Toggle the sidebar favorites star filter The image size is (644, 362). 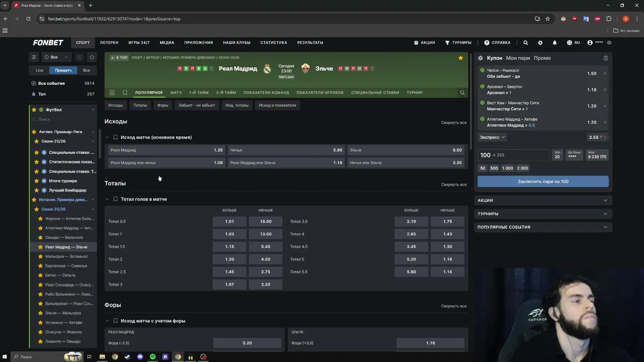coord(92,57)
